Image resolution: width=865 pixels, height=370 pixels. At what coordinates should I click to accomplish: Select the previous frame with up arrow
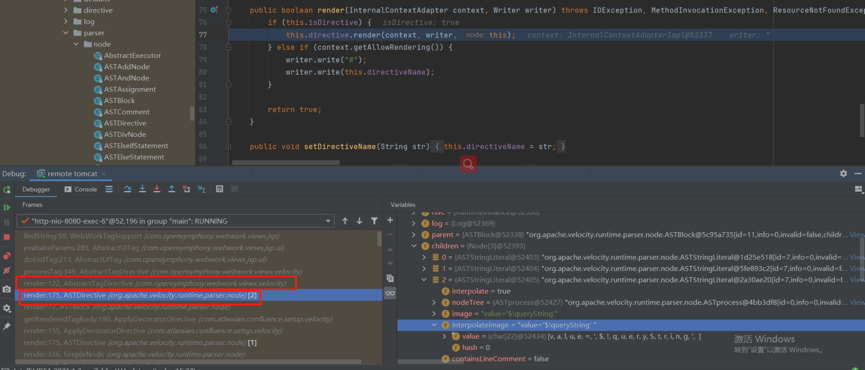click(x=345, y=221)
